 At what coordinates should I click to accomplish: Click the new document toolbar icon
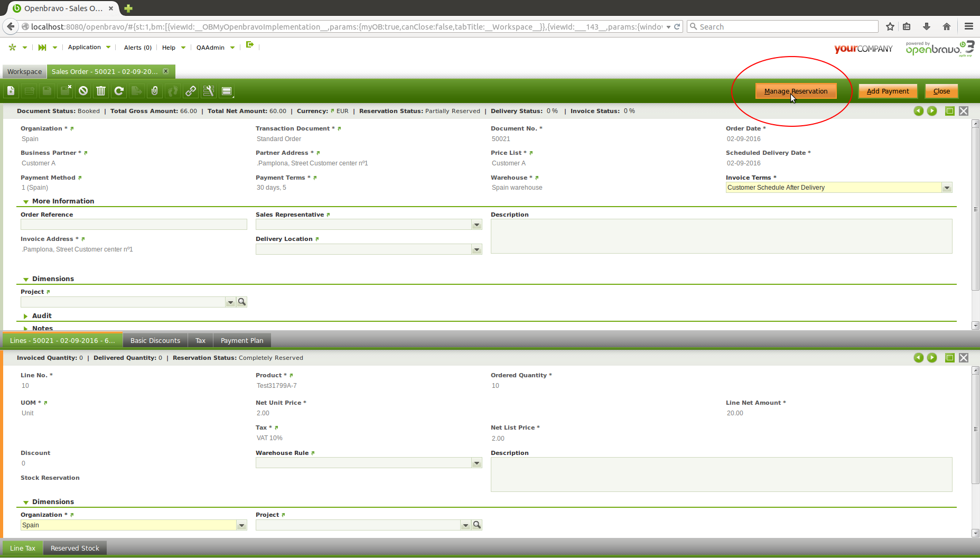[x=11, y=91]
